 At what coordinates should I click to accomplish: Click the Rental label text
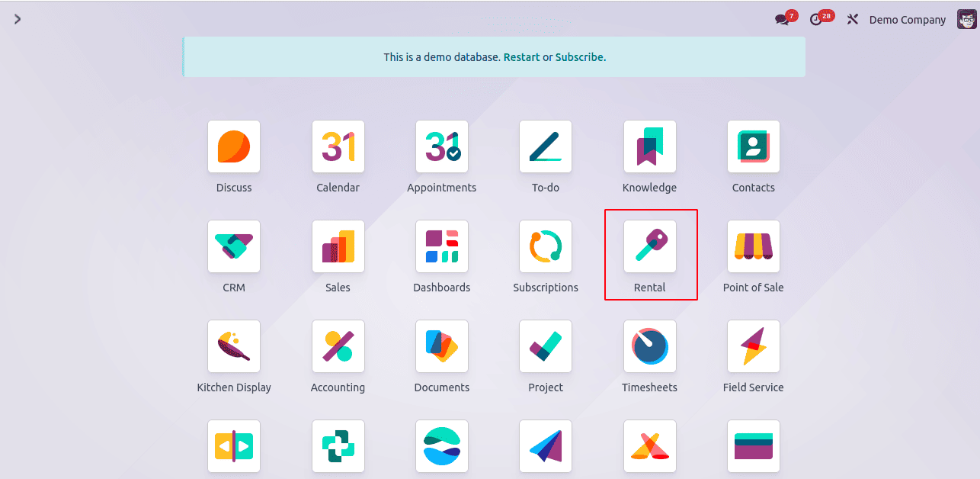click(x=649, y=288)
